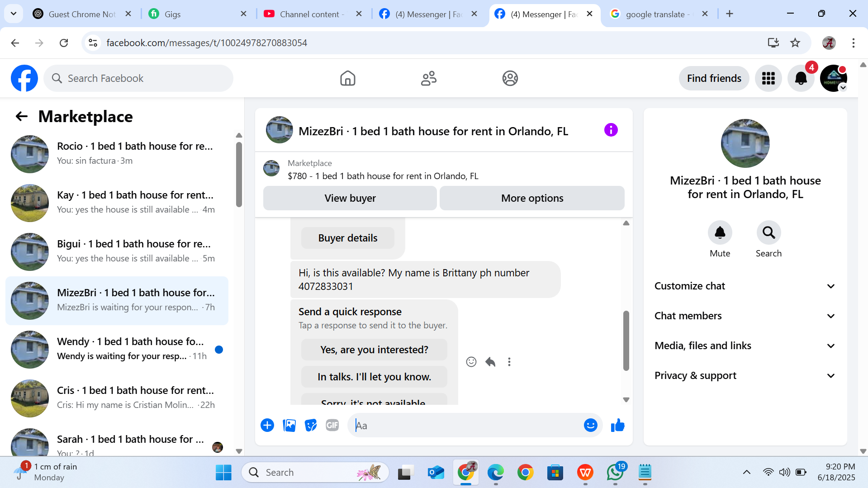The image size is (868, 488).
Task: Open the Chrome tab search dropdown
Action: (14, 14)
